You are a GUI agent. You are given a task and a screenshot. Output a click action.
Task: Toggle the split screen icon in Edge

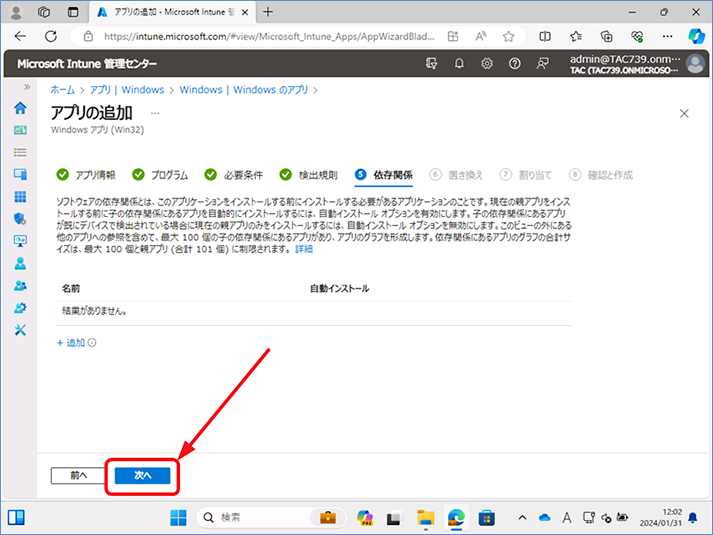(545, 36)
